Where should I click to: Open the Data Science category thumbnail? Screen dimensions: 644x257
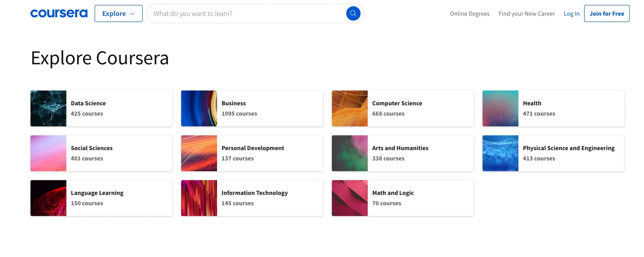[48, 108]
